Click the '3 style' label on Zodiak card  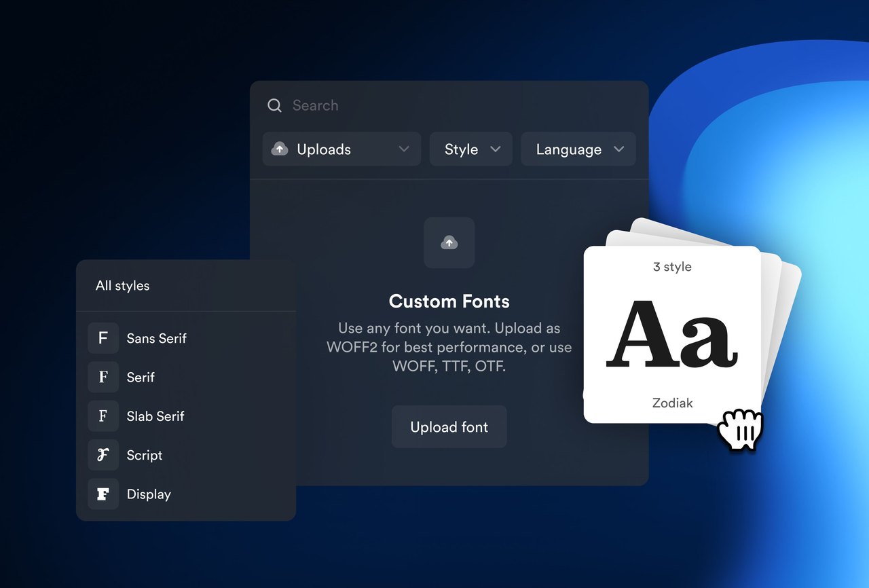coord(672,267)
